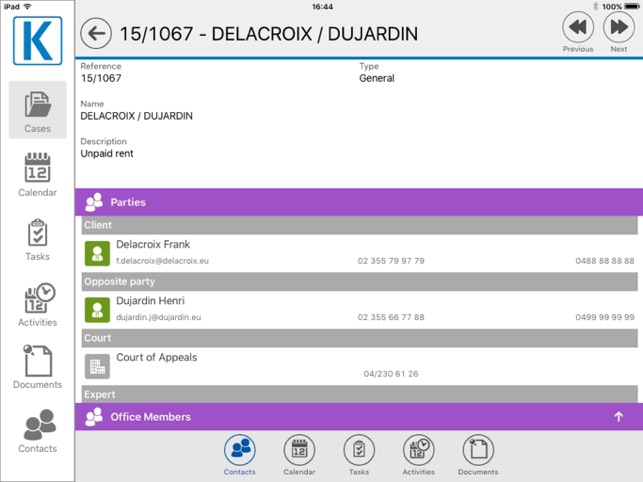Click the Opposite party group header
This screenshot has height=482, width=643.
tap(360, 282)
